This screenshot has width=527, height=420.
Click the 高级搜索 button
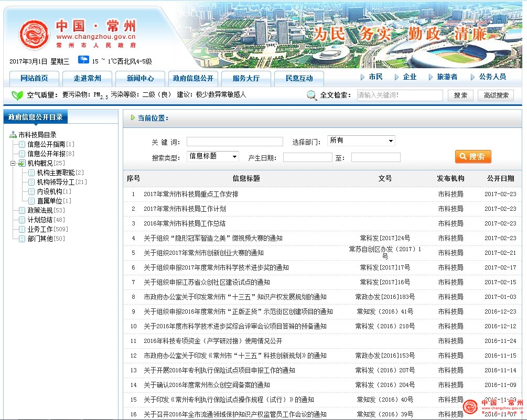point(496,95)
